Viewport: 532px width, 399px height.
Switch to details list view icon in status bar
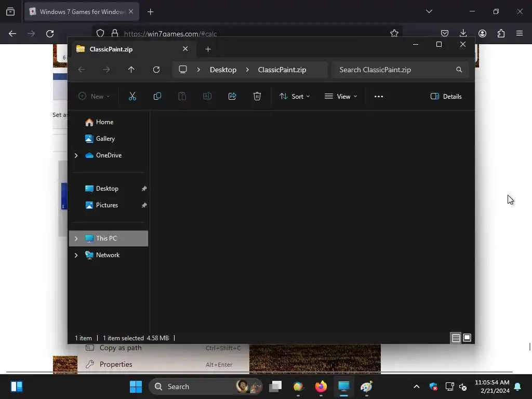coord(456,338)
